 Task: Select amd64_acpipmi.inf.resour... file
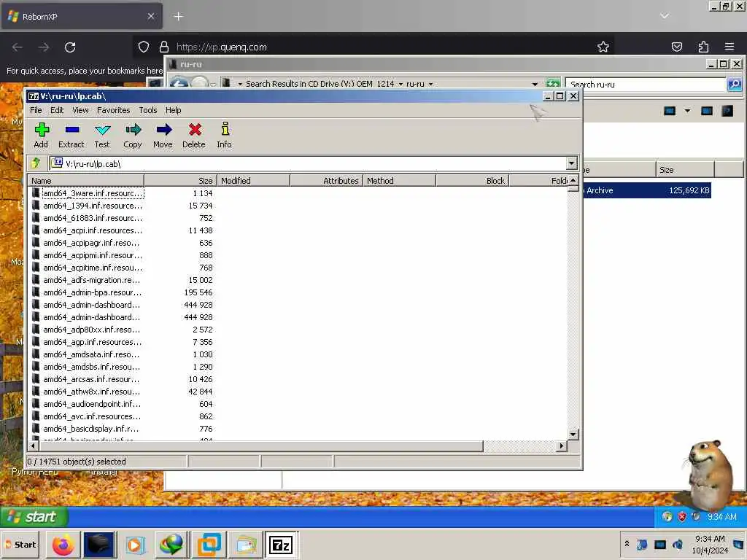coord(93,254)
